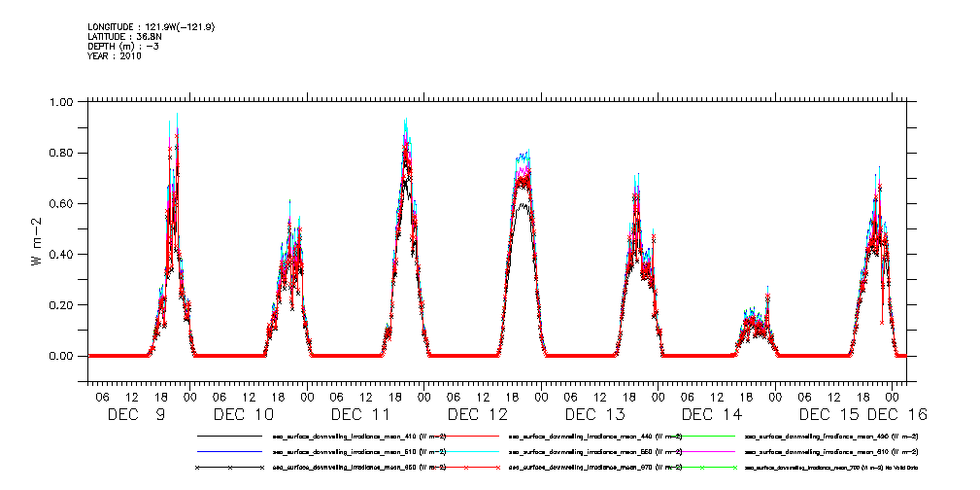This screenshot has width=980, height=490.
Task: Click the LONGITUDE : 121.9W(-121.9) header text
Action: (152, 27)
